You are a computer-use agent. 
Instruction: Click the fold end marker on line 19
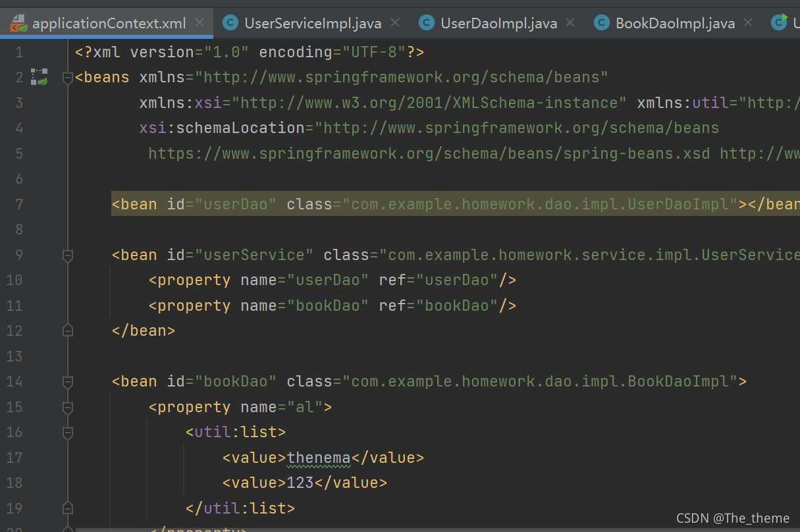[67, 508]
